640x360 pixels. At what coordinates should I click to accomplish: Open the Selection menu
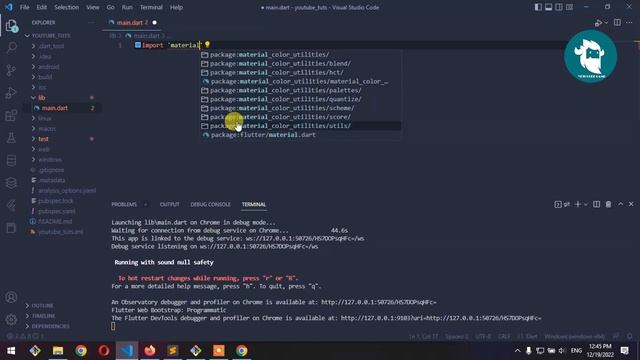[x=67, y=7]
